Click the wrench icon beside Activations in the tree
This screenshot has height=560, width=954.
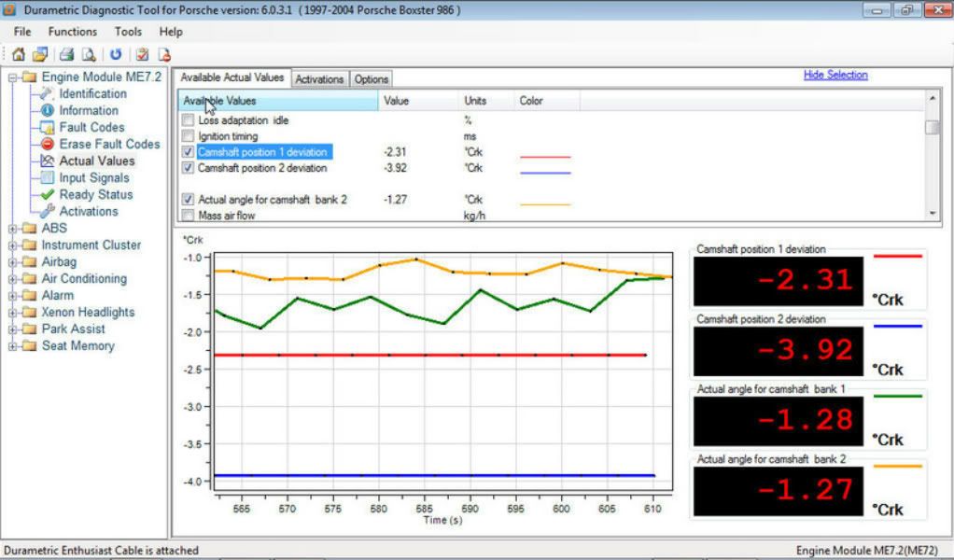[x=47, y=212]
